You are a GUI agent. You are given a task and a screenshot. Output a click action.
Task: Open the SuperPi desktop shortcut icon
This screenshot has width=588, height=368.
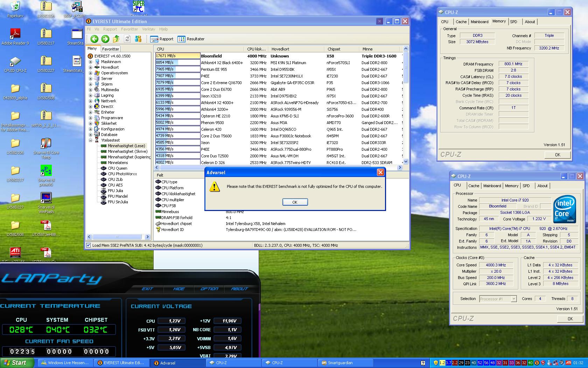pos(139,8)
